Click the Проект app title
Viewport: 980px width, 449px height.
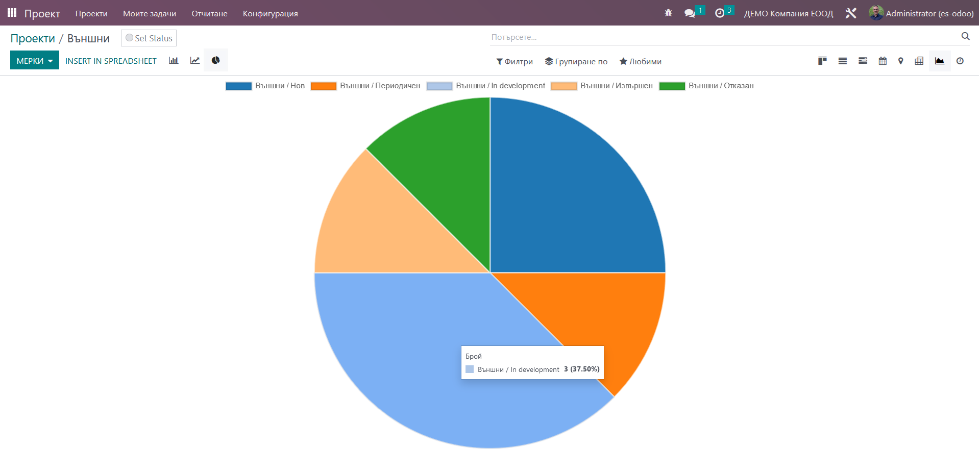pyautogui.click(x=42, y=13)
